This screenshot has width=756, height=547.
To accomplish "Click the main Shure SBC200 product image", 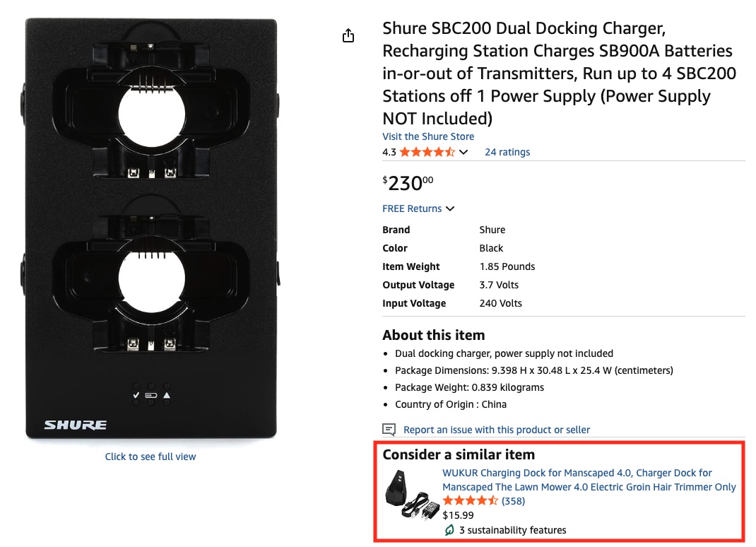I will [x=150, y=228].
